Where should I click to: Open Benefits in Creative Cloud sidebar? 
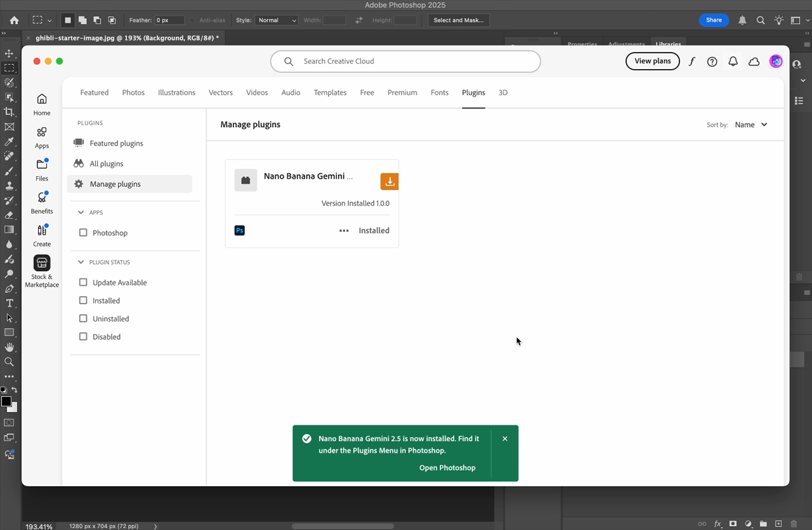42,203
